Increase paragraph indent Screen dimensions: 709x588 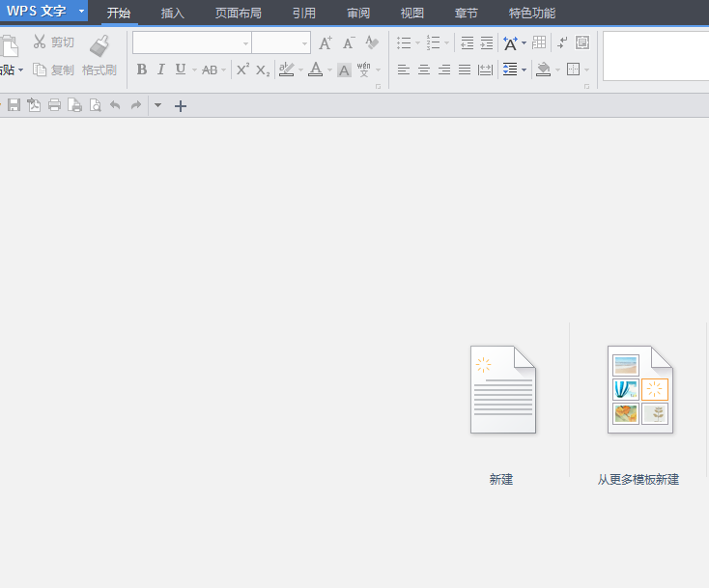point(487,42)
